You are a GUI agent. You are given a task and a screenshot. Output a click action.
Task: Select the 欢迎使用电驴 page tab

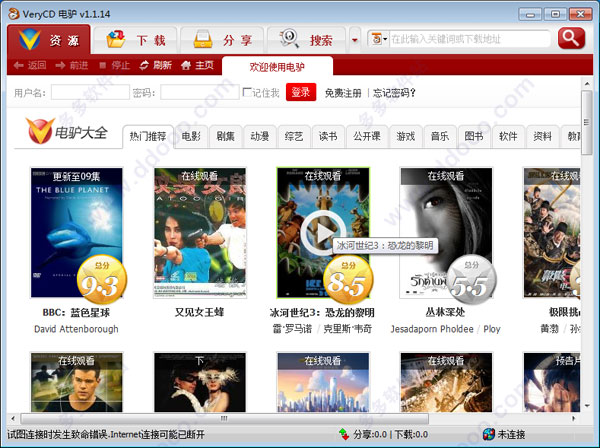click(277, 67)
